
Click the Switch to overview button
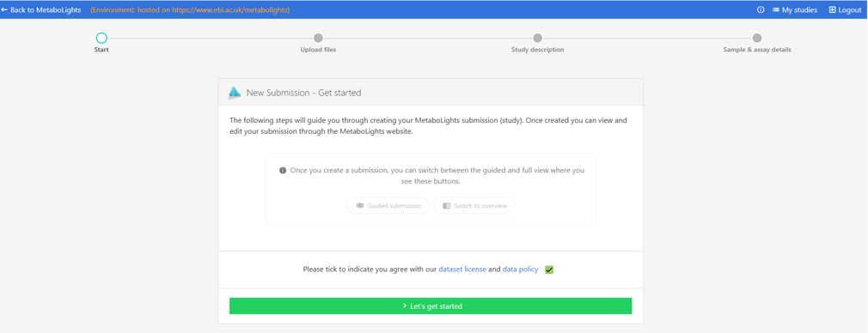click(x=474, y=206)
